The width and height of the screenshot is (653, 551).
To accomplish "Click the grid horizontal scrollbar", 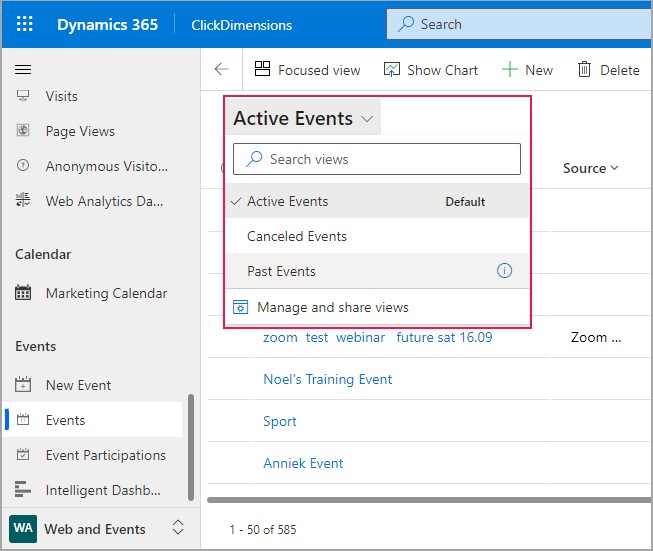I will 429,500.
